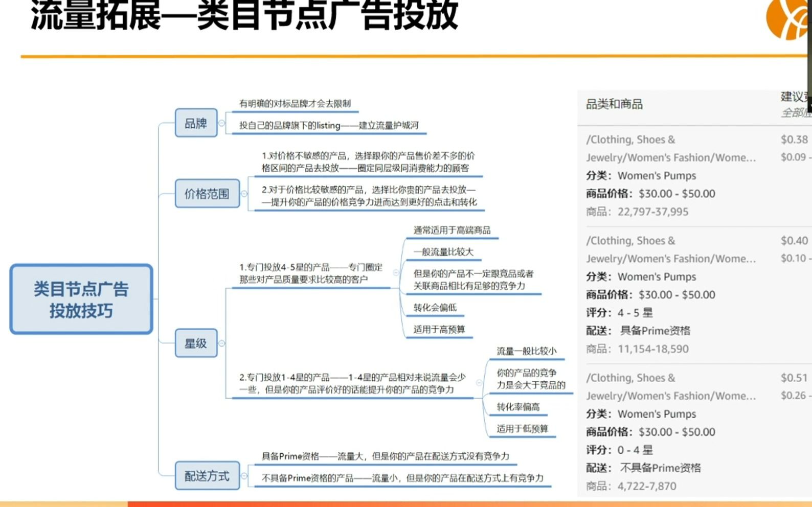Click the suggested bid $0.40
This screenshot has height=507, width=812.
(x=794, y=241)
